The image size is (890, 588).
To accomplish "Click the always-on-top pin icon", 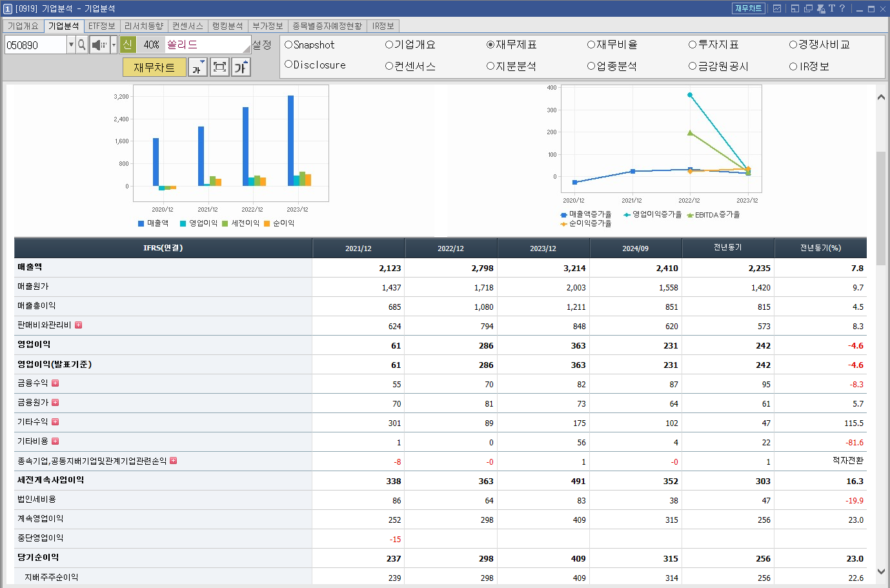I will pyautogui.click(x=821, y=8).
